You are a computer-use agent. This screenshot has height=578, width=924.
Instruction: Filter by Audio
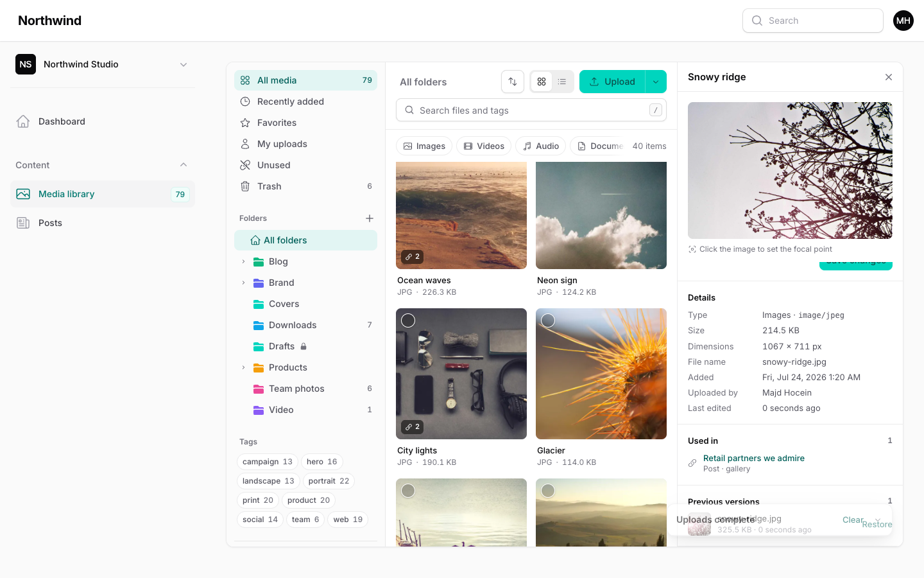[541, 146]
